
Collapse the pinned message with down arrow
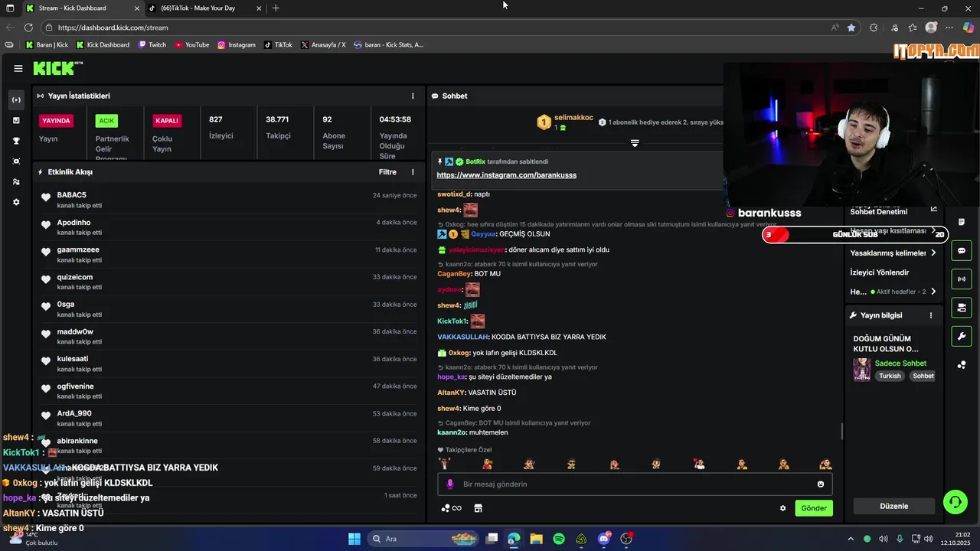[635, 143]
